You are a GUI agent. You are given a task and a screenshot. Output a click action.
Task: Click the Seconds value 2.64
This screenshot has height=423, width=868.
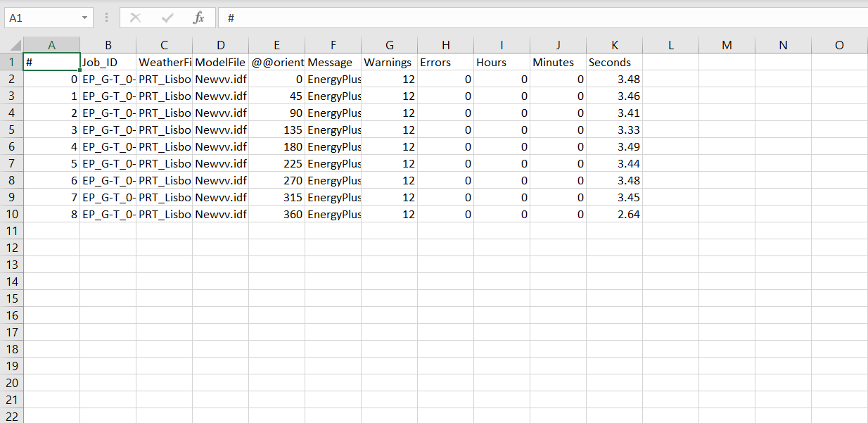click(614, 214)
